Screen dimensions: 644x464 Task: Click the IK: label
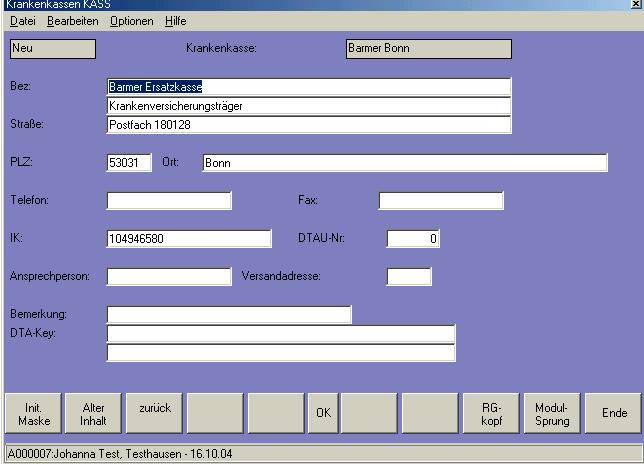16,238
